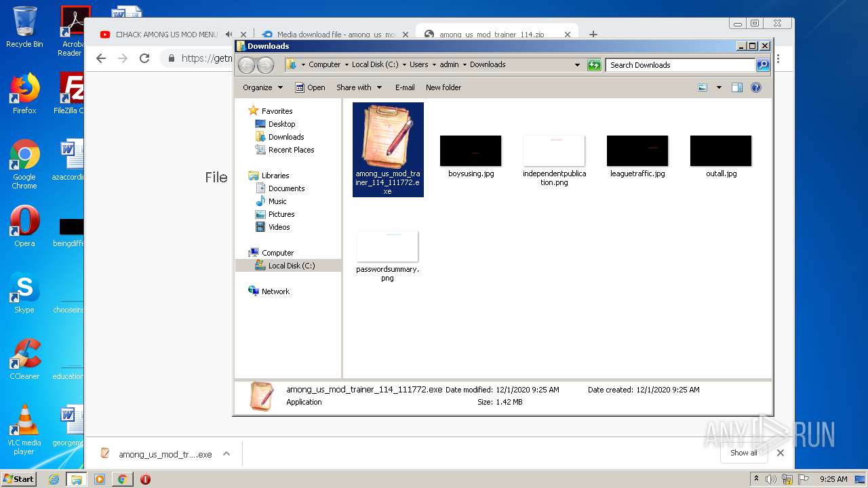Screen dimensions: 868x488
Task: Click the muted audio icon on YouTube tab
Action: [229, 35]
